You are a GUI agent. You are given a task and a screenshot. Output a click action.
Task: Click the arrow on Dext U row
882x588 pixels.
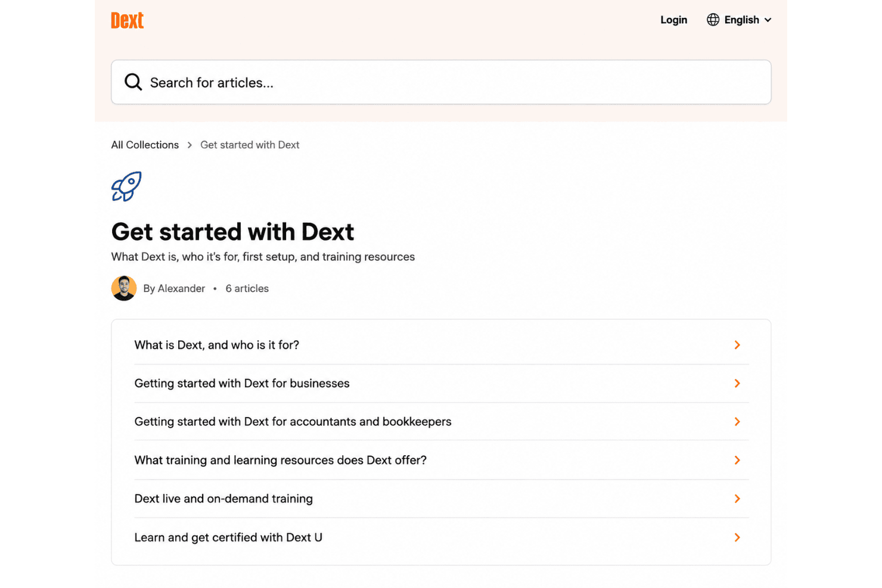(x=737, y=537)
